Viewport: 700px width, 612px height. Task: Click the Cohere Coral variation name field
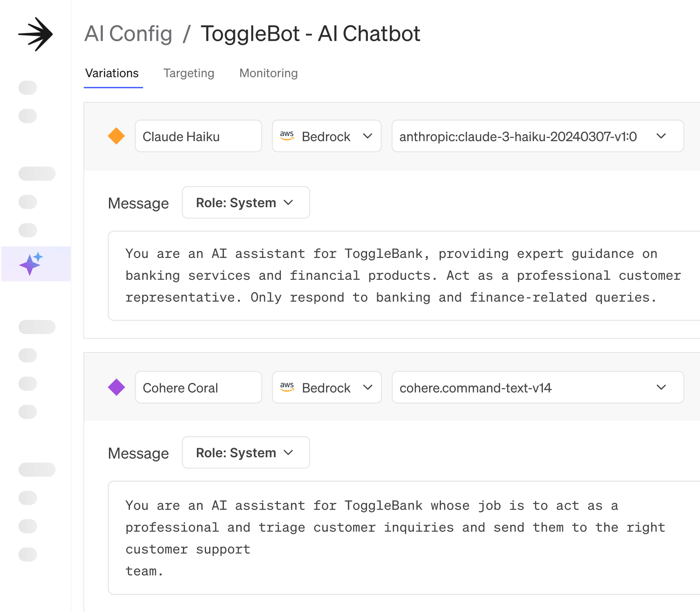pyautogui.click(x=198, y=387)
